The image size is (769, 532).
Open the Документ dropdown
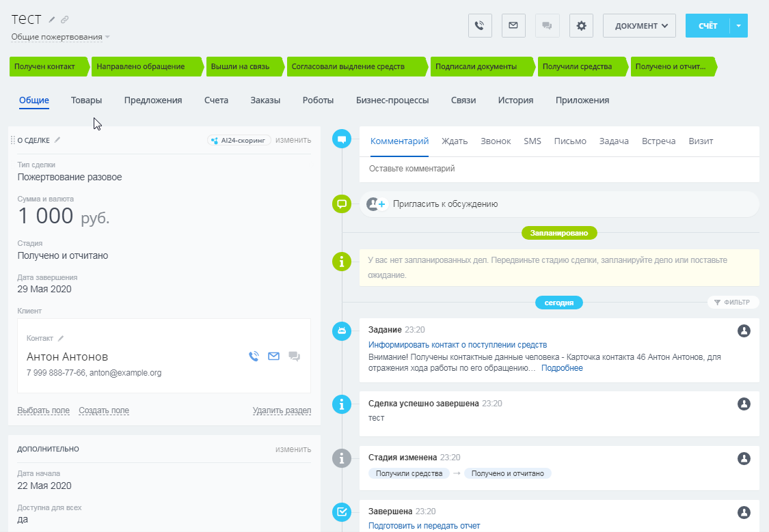639,26
